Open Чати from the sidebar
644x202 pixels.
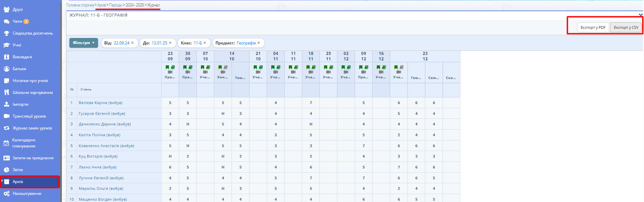(x=17, y=21)
